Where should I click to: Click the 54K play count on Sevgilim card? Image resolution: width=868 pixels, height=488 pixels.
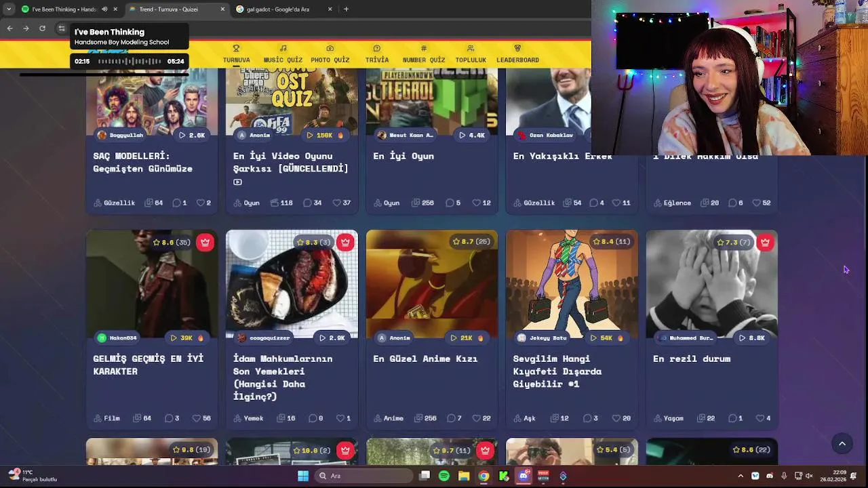[606, 338]
